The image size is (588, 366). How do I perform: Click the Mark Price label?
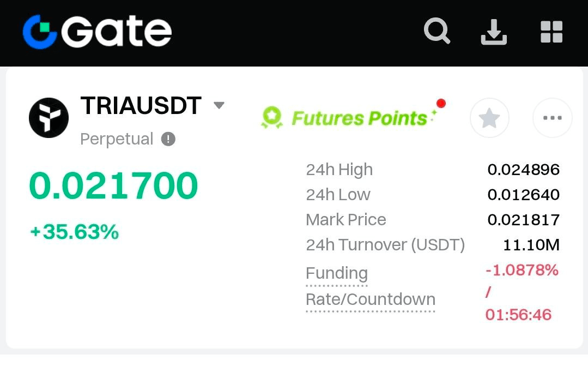tap(346, 220)
